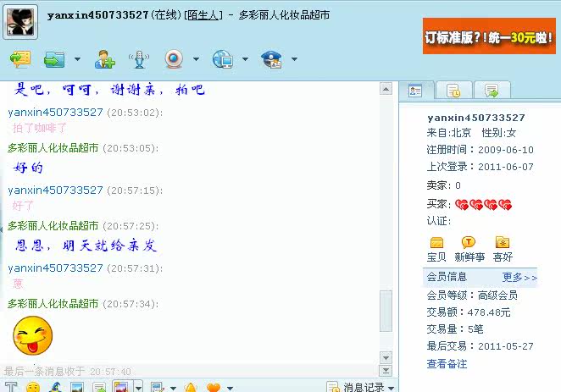Open the dropdown next to police cap icon
Image resolution: width=561 pixels, height=392 pixels.
pos(294,59)
